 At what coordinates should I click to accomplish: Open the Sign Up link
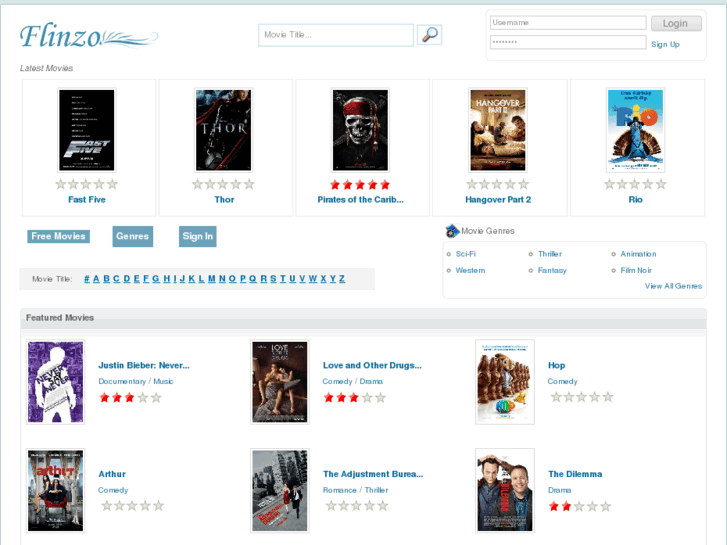[665, 44]
